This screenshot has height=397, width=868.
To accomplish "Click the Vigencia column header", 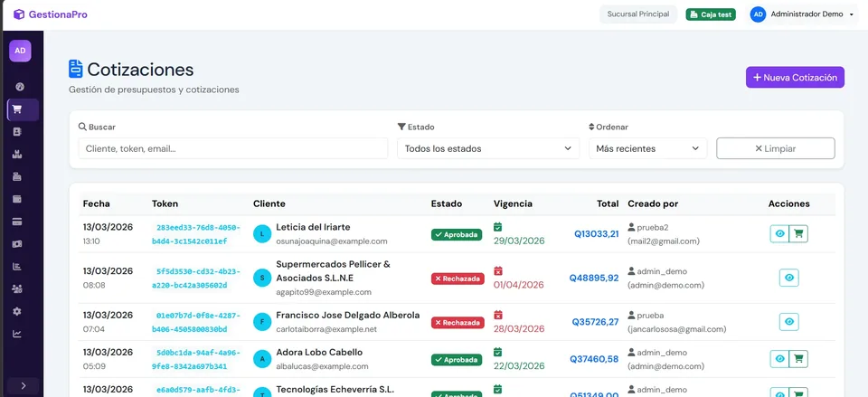I will (x=513, y=203).
